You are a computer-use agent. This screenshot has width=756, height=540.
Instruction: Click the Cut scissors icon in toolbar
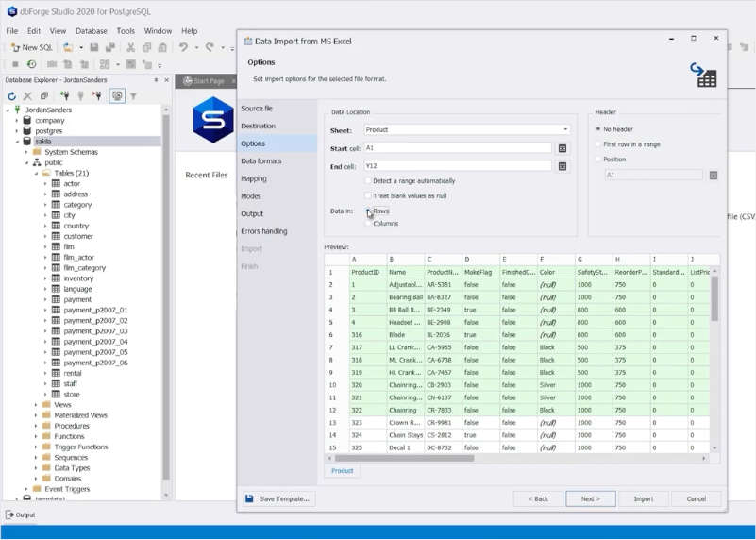130,47
